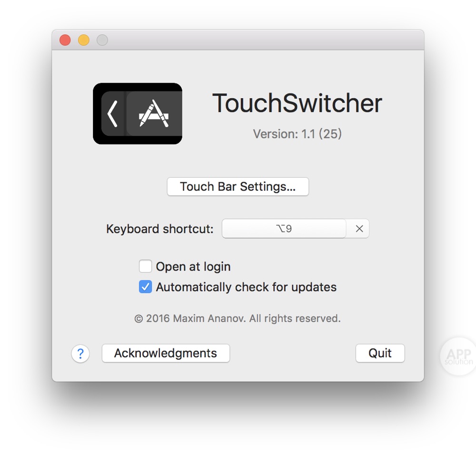Image resolution: width=476 pixels, height=456 pixels.
Task: Close the window with the red button
Action: point(65,40)
